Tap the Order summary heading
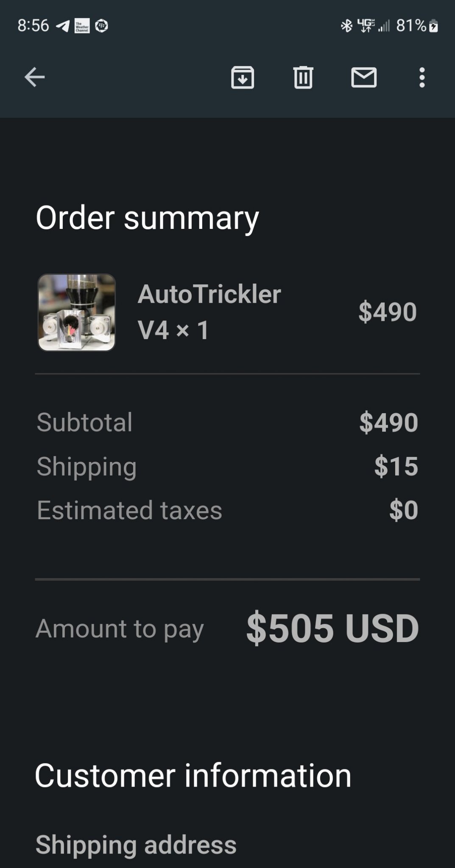The image size is (455, 868). pos(147,217)
